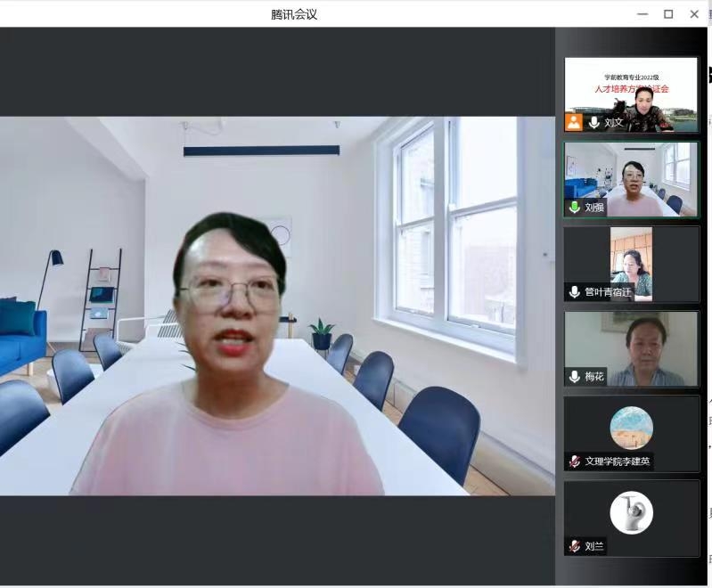Click the 刘强 name label
The image size is (712, 588).
pyautogui.click(x=594, y=208)
